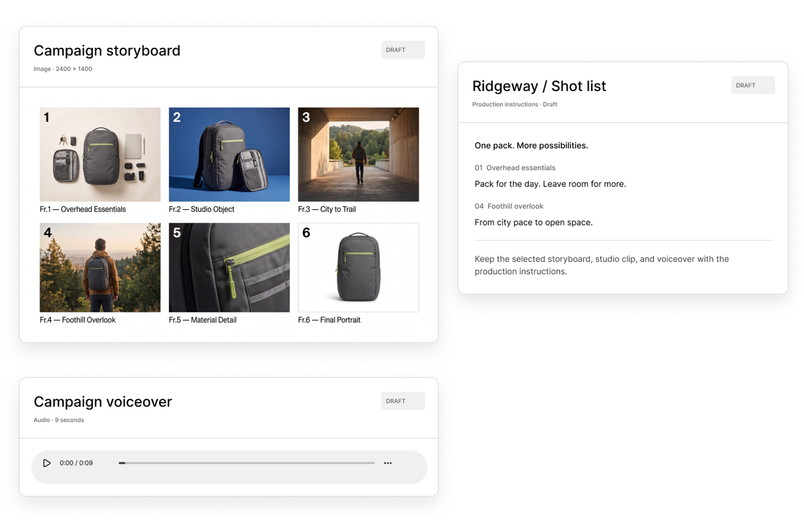Click the 'Fr.5 — Material Detail' caption
The height and width of the screenshot is (532, 804).
(203, 320)
